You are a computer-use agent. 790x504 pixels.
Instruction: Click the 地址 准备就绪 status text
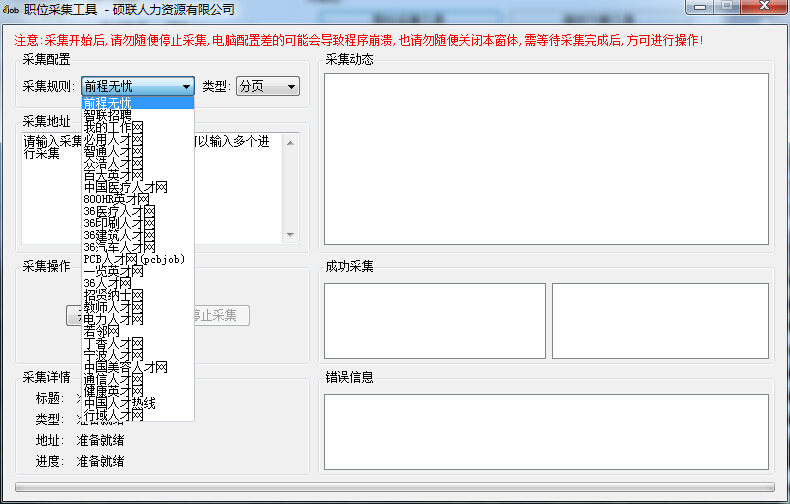(x=100, y=440)
